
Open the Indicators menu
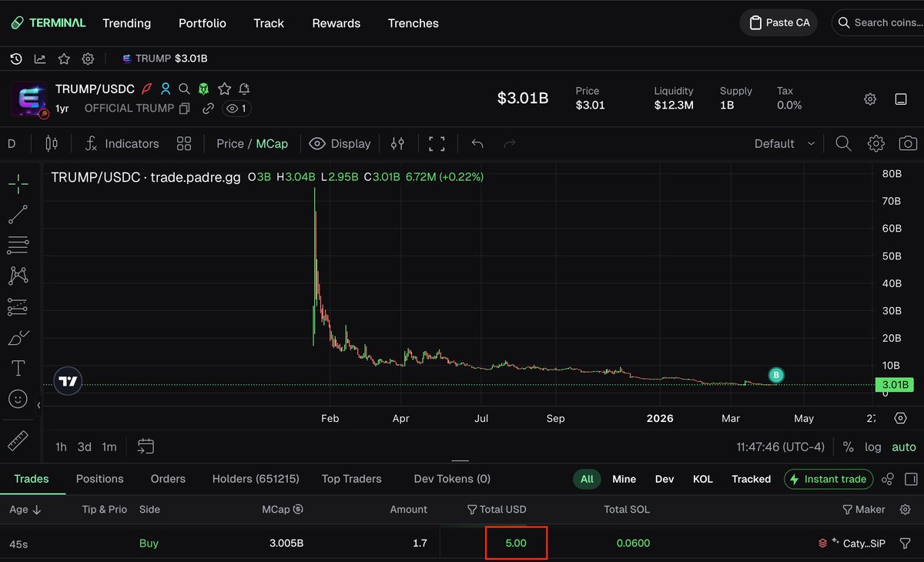tap(122, 143)
